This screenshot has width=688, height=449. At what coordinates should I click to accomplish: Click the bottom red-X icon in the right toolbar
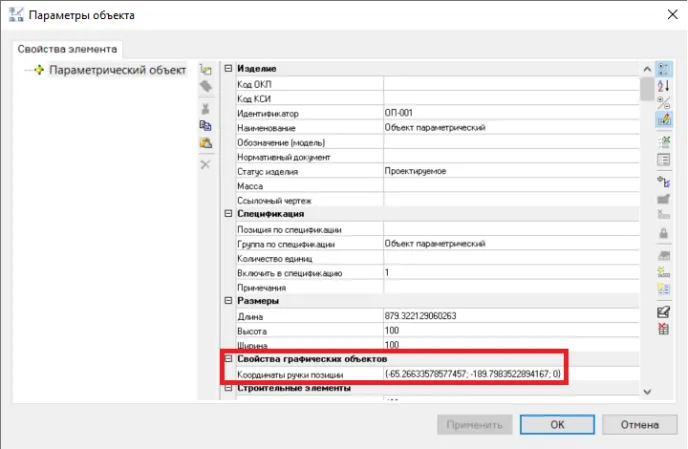pos(663,329)
